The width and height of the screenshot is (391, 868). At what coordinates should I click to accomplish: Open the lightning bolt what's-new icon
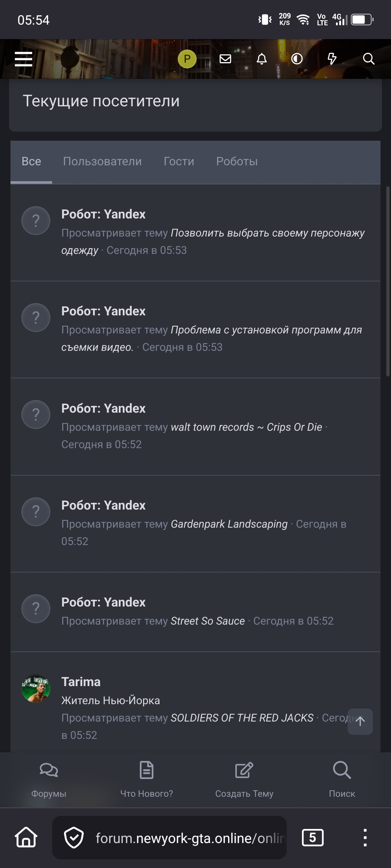tap(332, 59)
